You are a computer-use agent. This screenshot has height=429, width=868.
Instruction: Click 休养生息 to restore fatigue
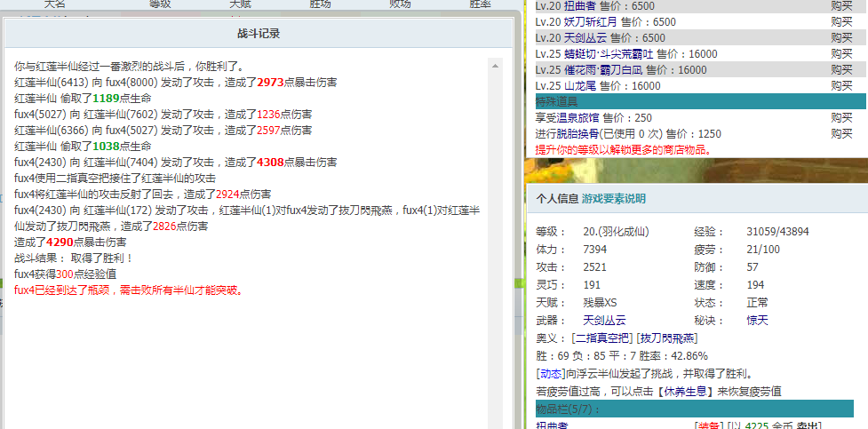click(684, 392)
